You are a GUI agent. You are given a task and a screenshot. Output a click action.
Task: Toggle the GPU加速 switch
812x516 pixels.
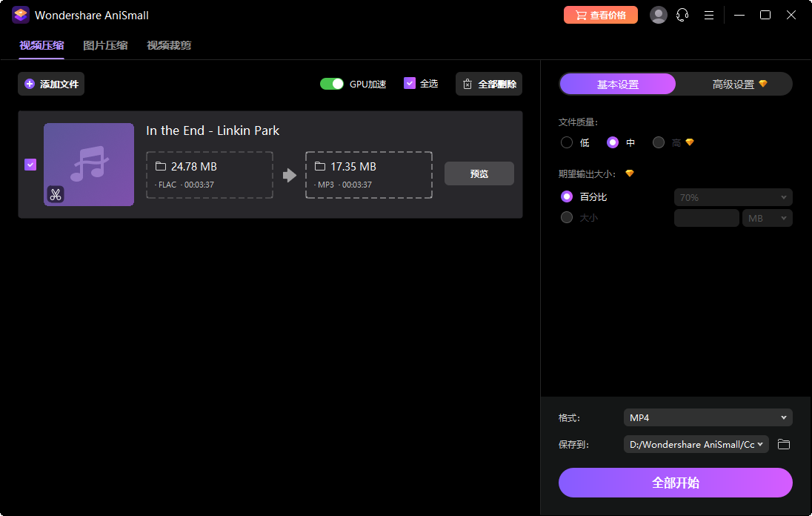pos(332,84)
